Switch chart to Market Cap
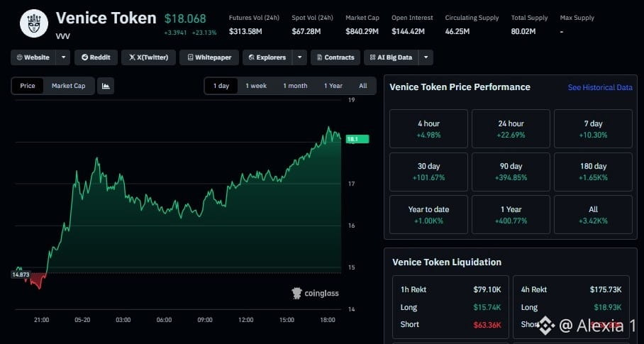 (x=69, y=86)
